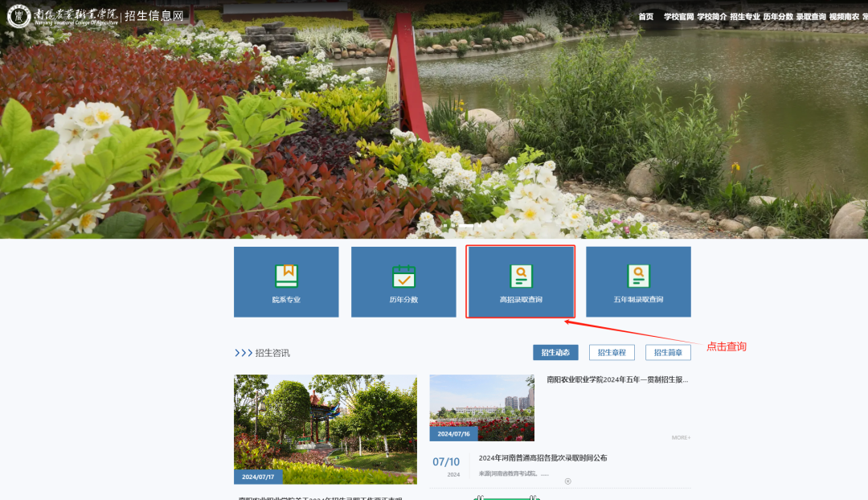Open 视频南农 in the top navigation
868x500 pixels.
tap(844, 17)
